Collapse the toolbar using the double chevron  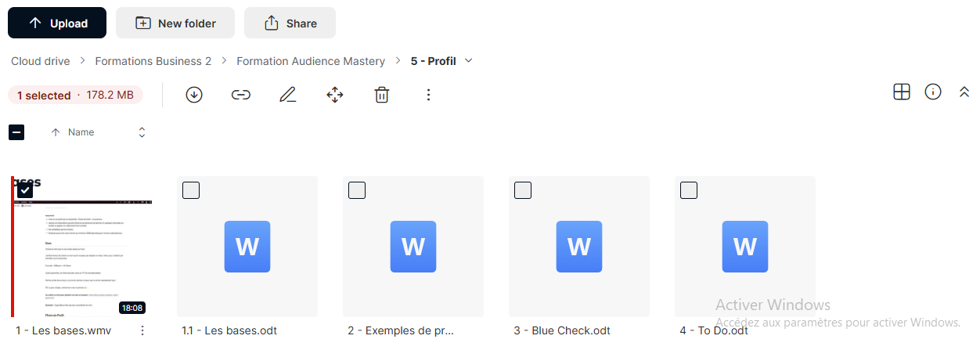tap(964, 92)
